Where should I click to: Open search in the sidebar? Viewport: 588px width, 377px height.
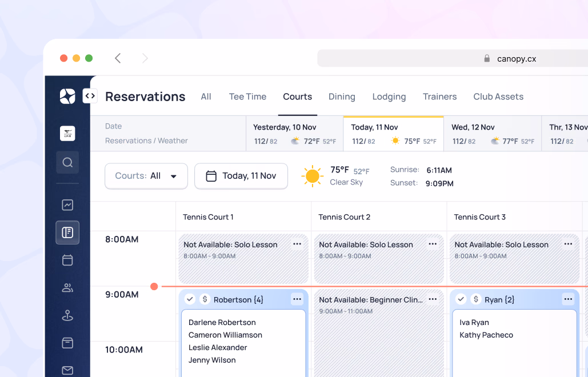[x=67, y=162]
